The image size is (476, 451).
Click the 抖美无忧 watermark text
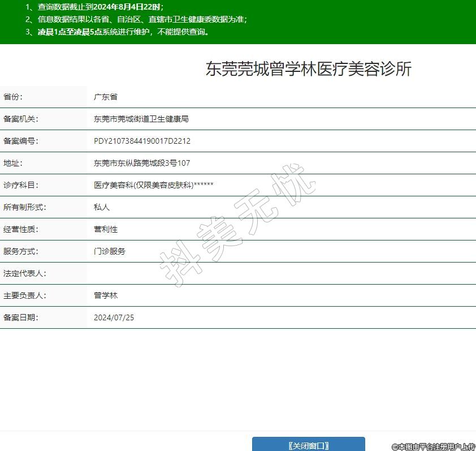(x=236, y=226)
